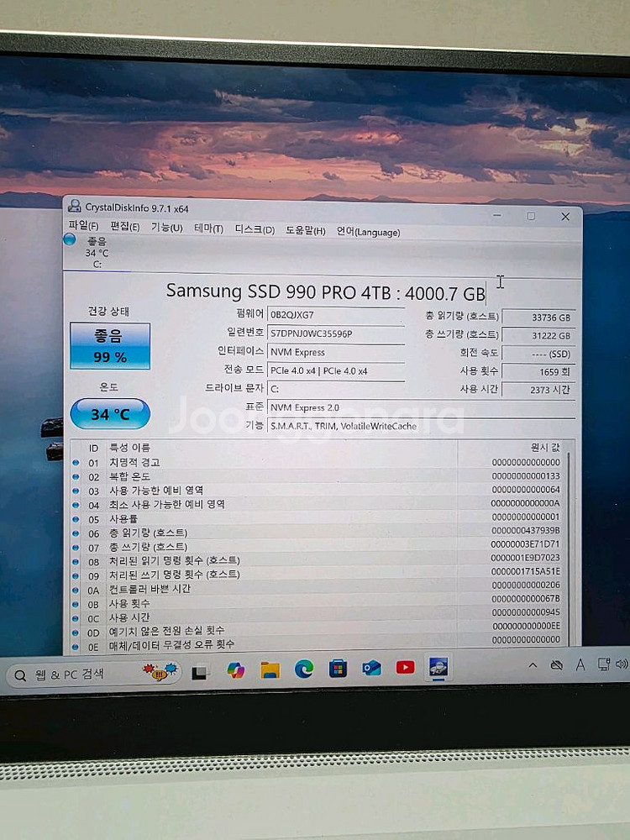Open Microsoft Store from the taskbar
This screenshot has width=630, height=840.
[x=338, y=669]
